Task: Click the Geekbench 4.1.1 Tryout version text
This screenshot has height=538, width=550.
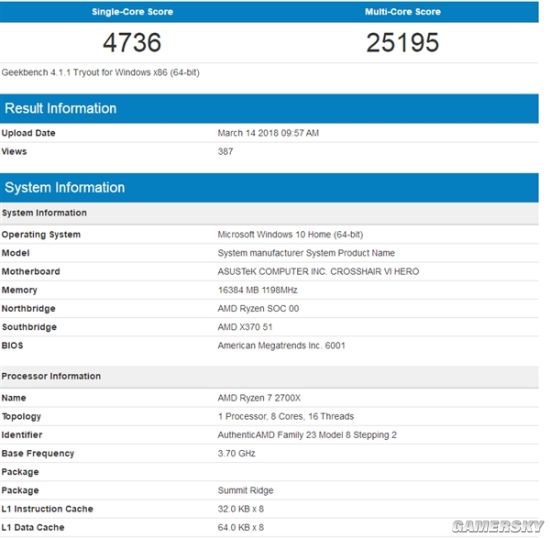Action: click(101, 72)
